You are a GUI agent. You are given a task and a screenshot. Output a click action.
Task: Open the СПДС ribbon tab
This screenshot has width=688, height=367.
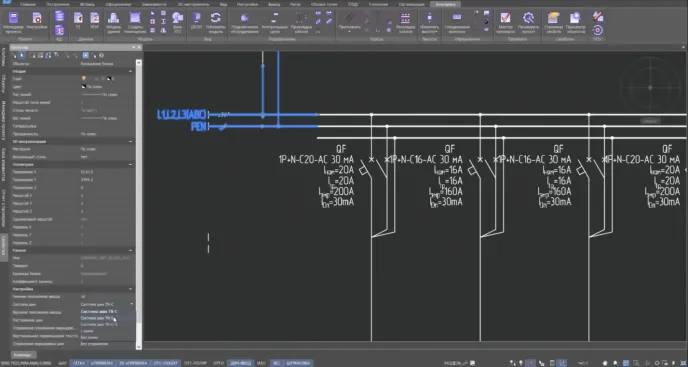pos(353,4)
